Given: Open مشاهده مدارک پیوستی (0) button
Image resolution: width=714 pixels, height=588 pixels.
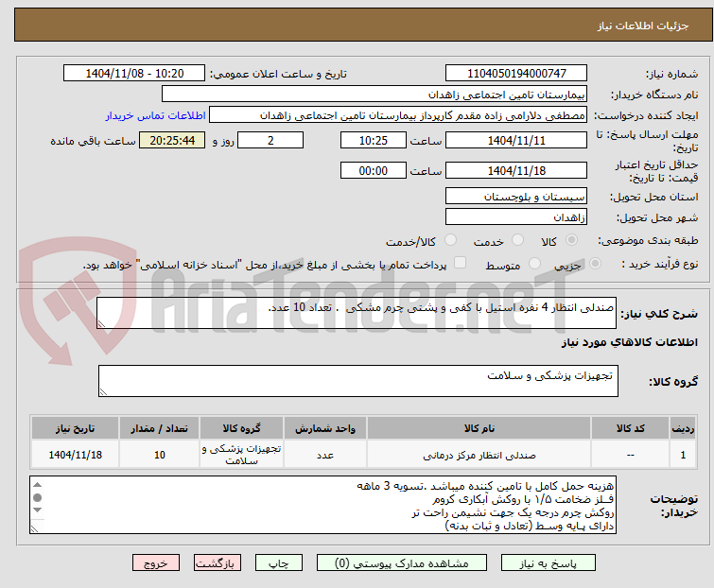Looking at the screenshot, I should (402, 563).
